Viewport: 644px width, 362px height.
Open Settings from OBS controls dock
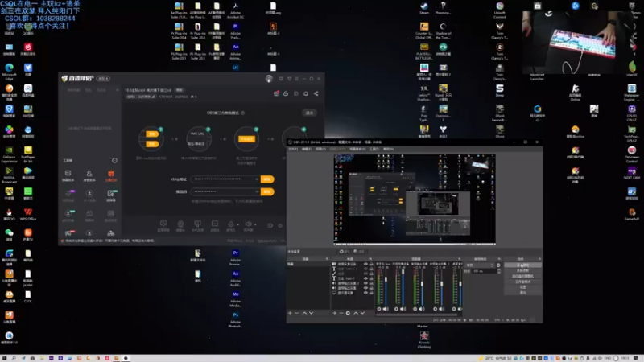point(522,287)
